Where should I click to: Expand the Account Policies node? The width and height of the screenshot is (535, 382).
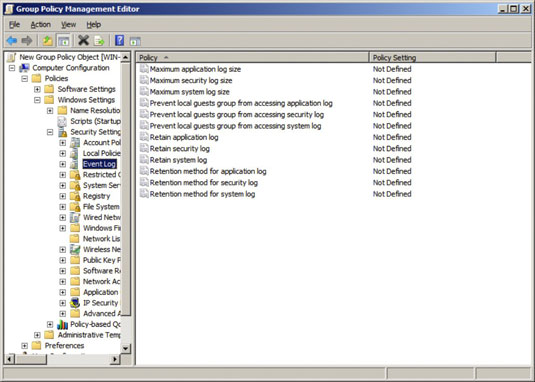(x=62, y=143)
